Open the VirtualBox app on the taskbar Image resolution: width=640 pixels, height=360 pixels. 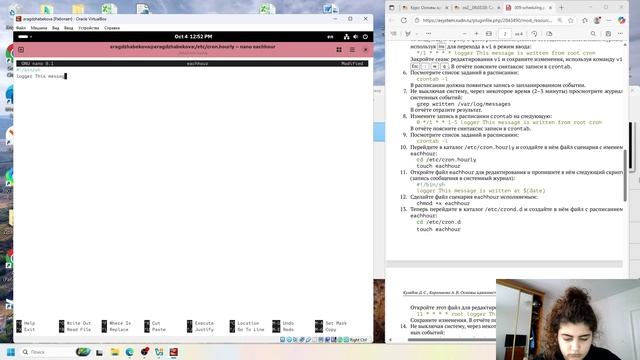click(174, 352)
